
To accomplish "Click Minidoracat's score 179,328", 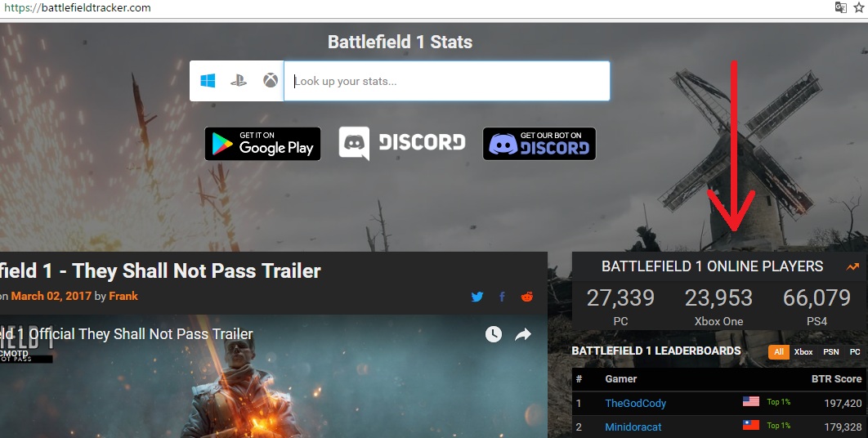I will [x=843, y=427].
